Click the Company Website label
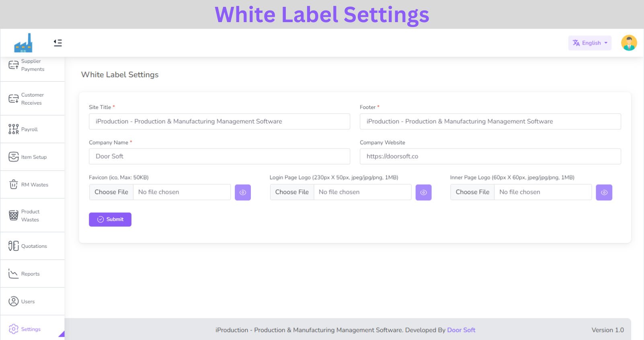Image resolution: width=644 pixels, height=340 pixels. [x=382, y=142]
